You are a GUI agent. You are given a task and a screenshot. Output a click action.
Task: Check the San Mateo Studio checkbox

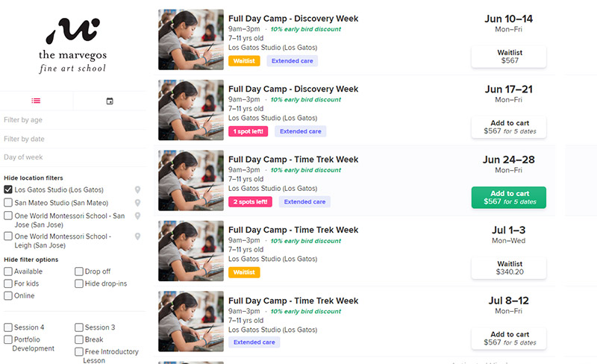coord(8,202)
